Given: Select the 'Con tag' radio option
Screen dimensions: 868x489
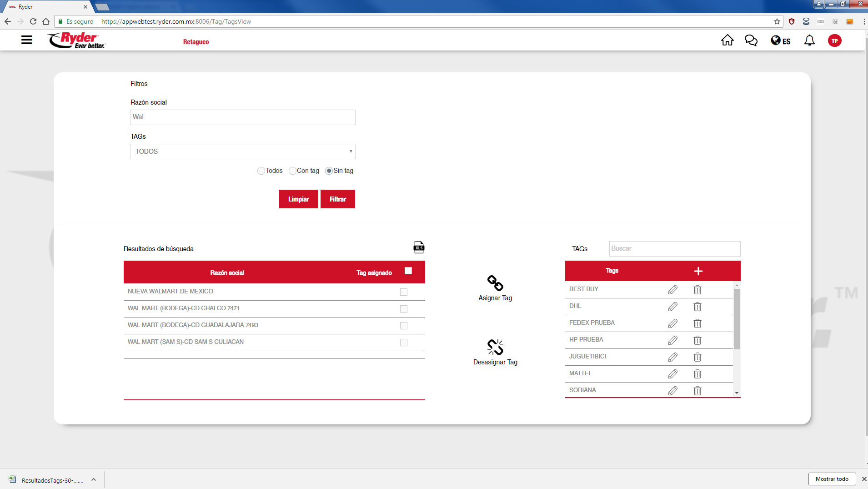Looking at the screenshot, I should coord(292,171).
